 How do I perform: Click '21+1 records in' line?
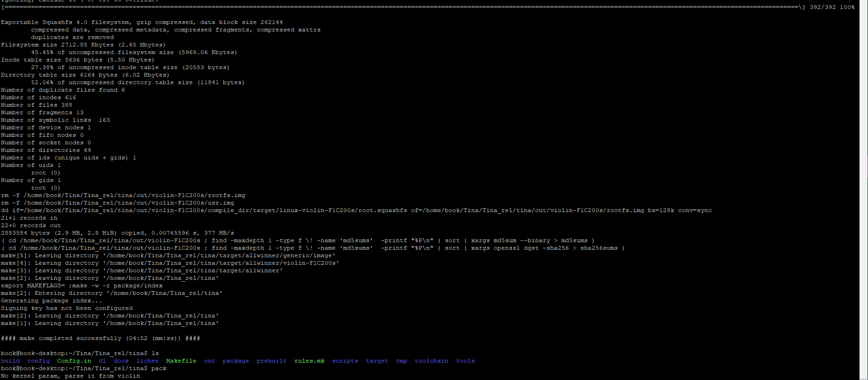(x=29, y=218)
